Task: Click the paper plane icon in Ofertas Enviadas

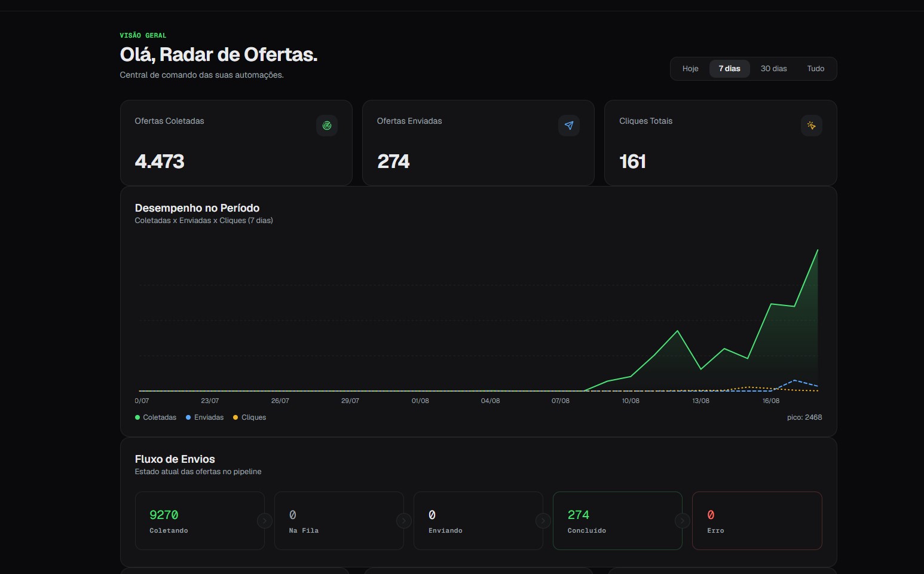Action: click(569, 126)
